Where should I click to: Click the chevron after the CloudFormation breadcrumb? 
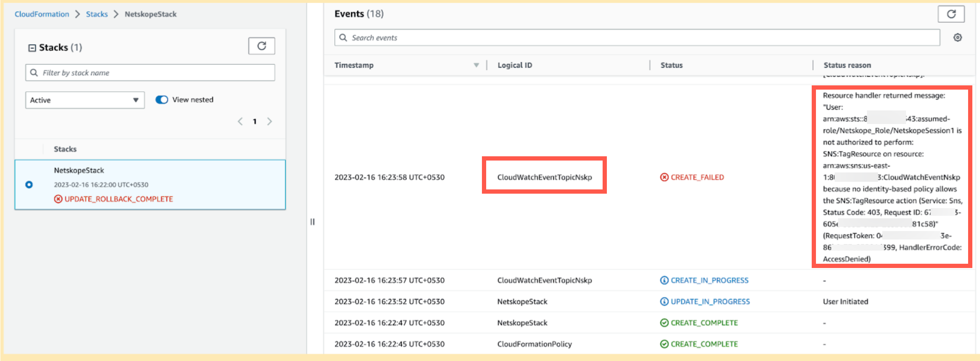(77, 14)
